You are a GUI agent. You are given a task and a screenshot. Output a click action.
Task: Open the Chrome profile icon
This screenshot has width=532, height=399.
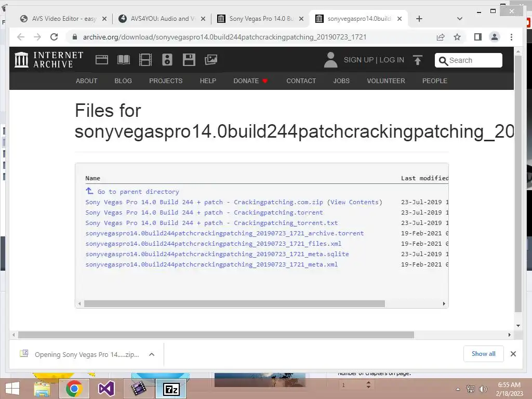(495, 37)
